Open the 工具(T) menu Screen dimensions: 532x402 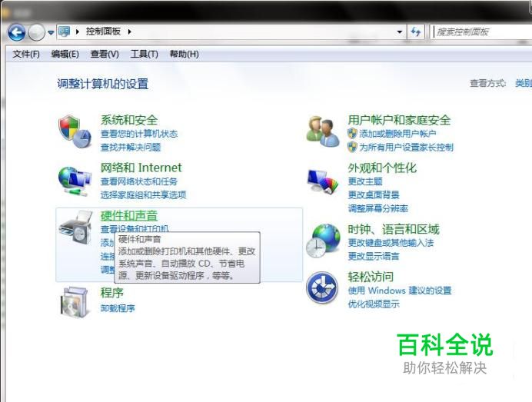(x=145, y=54)
